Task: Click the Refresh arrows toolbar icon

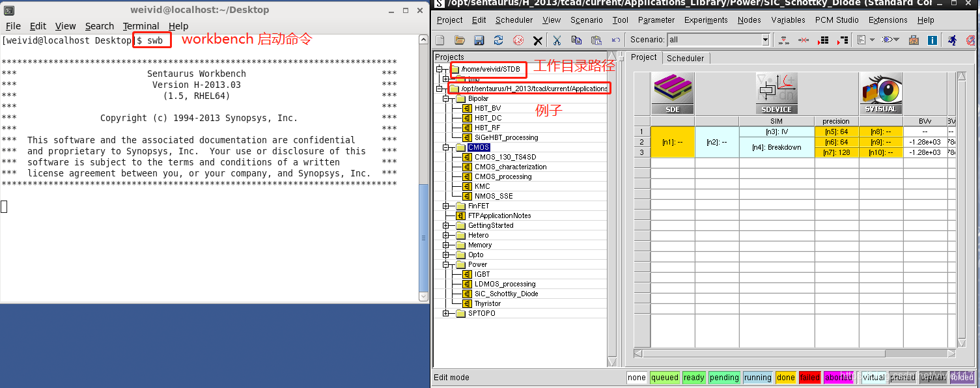Action: point(498,40)
